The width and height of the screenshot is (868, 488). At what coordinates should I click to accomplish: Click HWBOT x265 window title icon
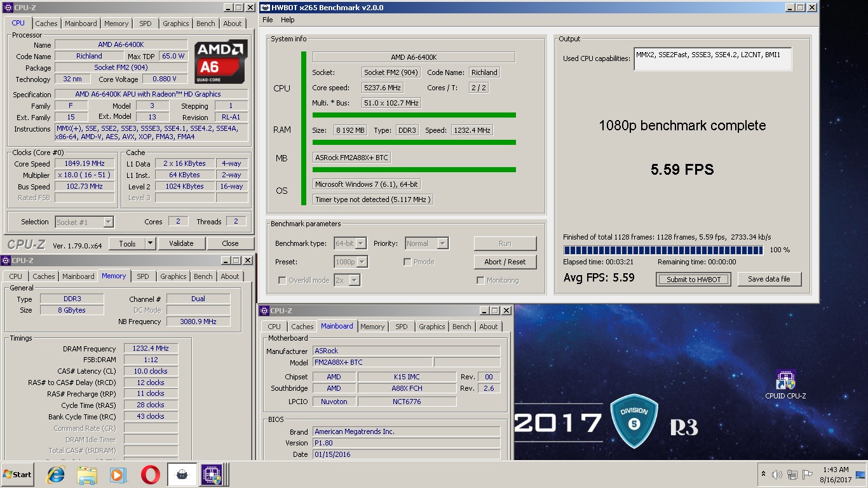265,8
